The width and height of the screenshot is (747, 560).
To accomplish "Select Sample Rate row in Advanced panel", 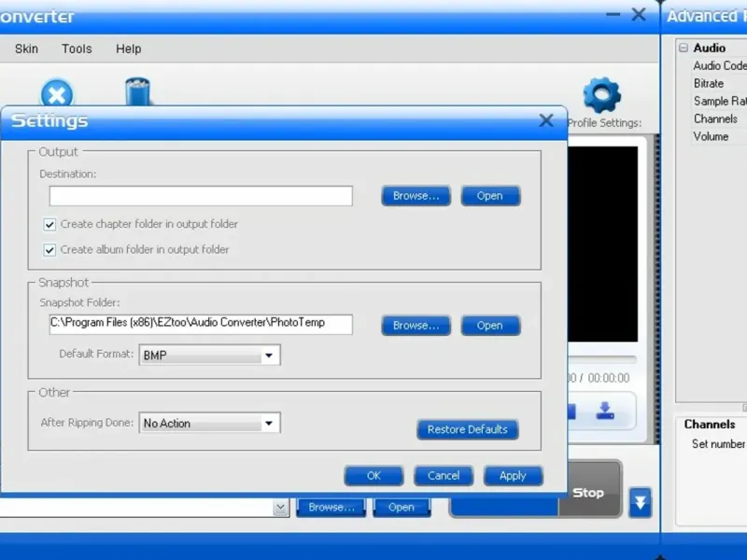I will click(x=719, y=101).
